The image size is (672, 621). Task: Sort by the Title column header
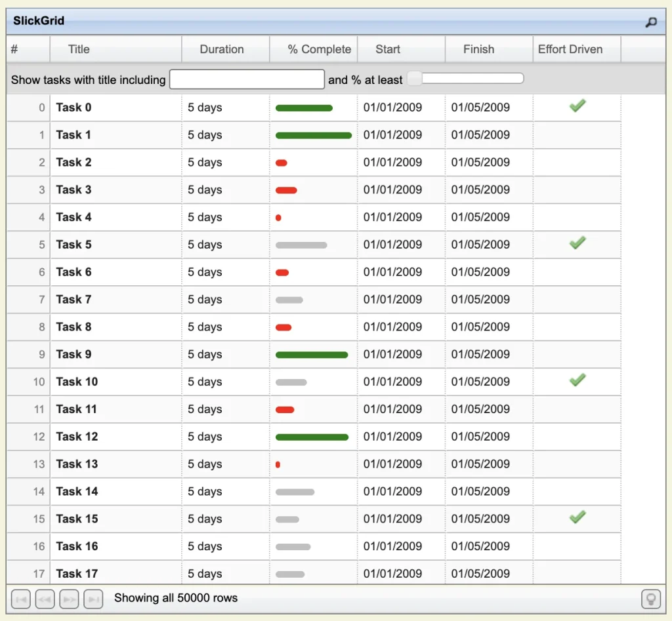[79, 49]
